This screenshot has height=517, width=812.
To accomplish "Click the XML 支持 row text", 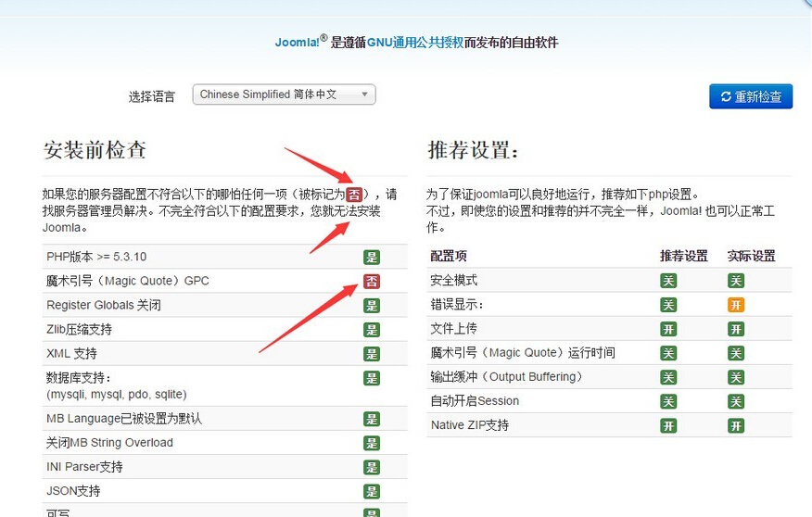I will coord(71,354).
